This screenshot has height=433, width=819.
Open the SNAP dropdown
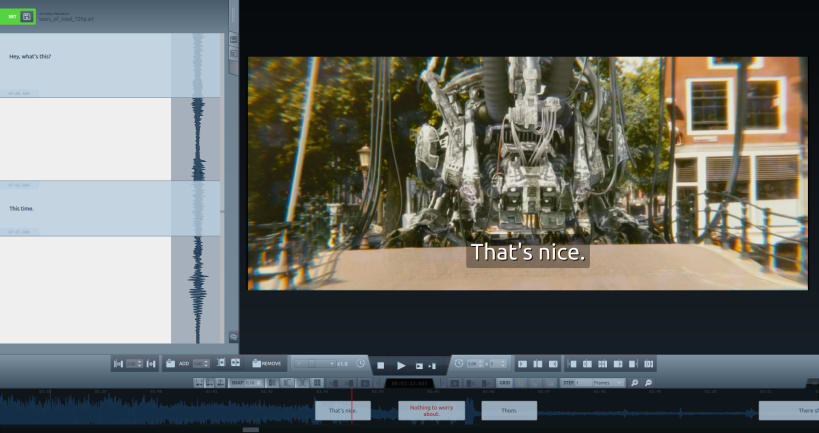pos(245,383)
